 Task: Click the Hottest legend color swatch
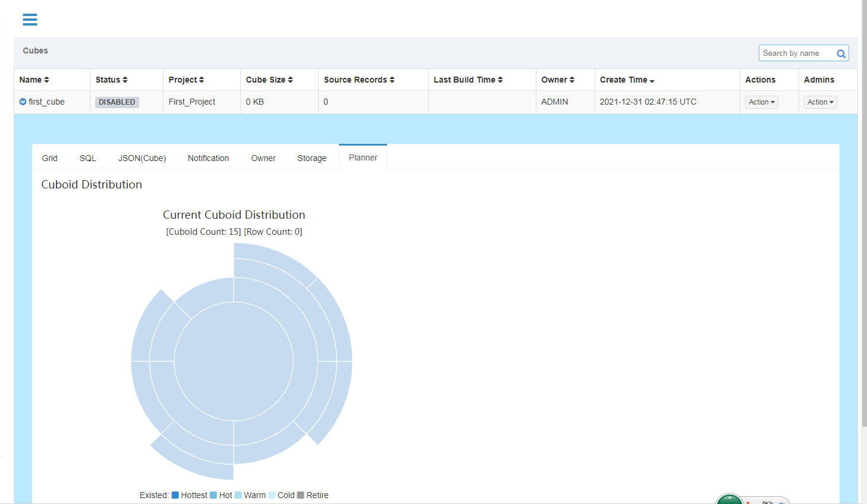[x=175, y=495]
